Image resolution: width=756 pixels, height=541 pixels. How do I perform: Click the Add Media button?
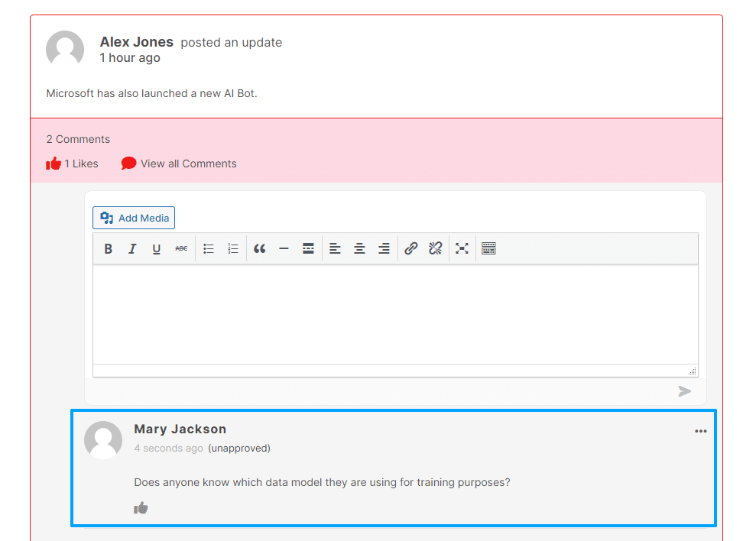134,218
